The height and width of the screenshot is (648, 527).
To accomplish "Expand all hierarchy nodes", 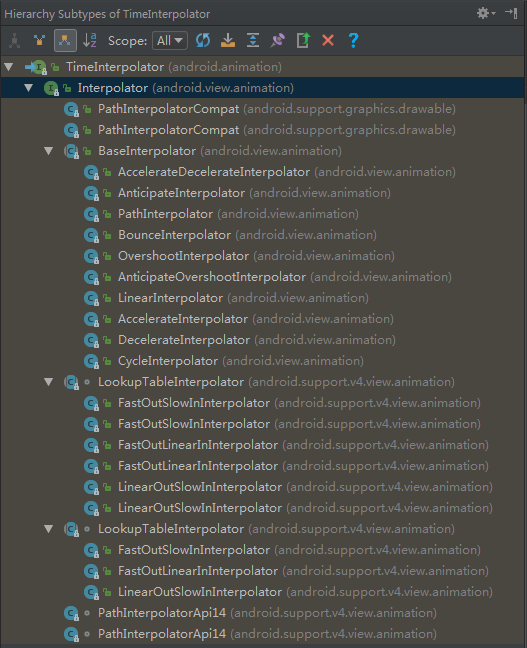I will click(x=253, y=40).
